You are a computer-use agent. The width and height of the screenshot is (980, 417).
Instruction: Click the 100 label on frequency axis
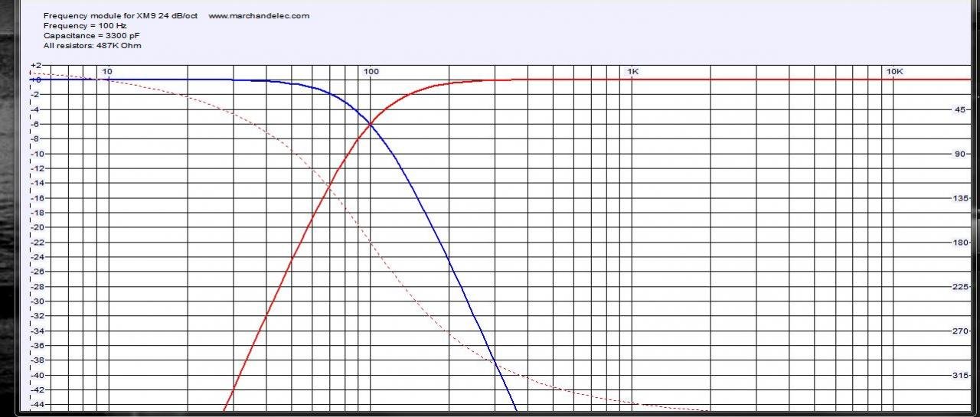click(371, 72)
